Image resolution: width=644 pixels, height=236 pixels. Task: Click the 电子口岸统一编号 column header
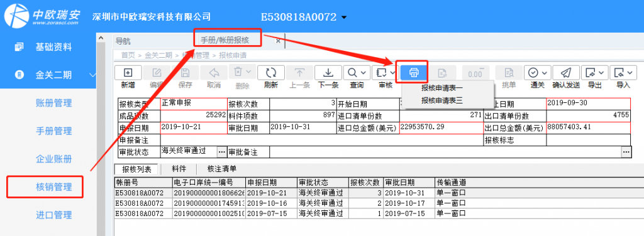tap(209, 182)
